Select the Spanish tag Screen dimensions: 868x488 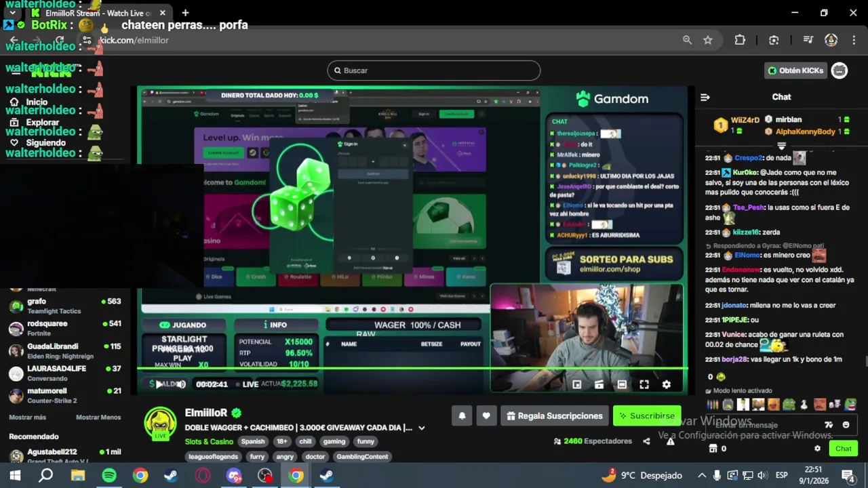click(x=253, y=441)
